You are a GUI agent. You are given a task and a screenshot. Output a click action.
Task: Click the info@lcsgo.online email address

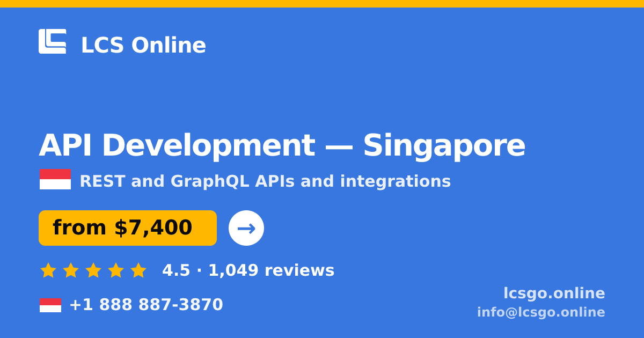click(541, 312)
